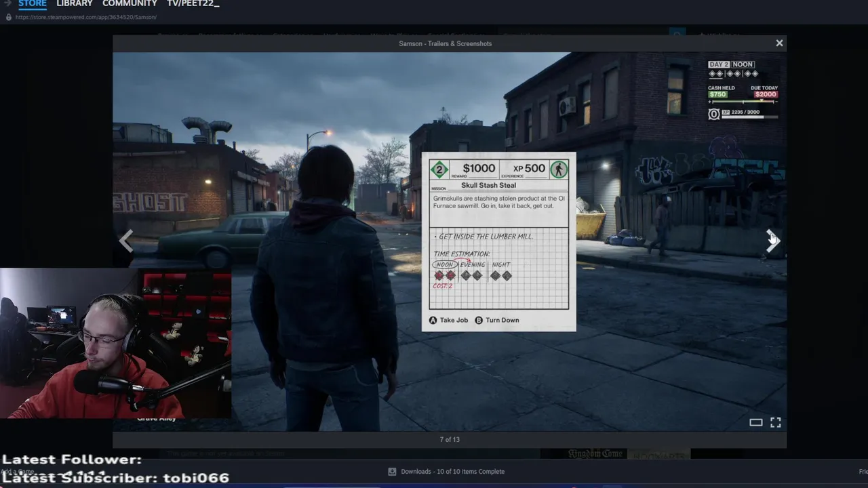
Task: Click the lock icon beside the URL
Action: tap(8, 17)
